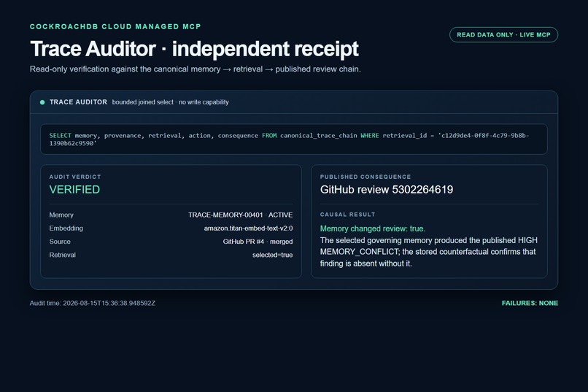Click the audit time stamp 2026-08-15T15:36:38.948592Z
Viewport: 588px width, 392px height.
pos(109,303)
